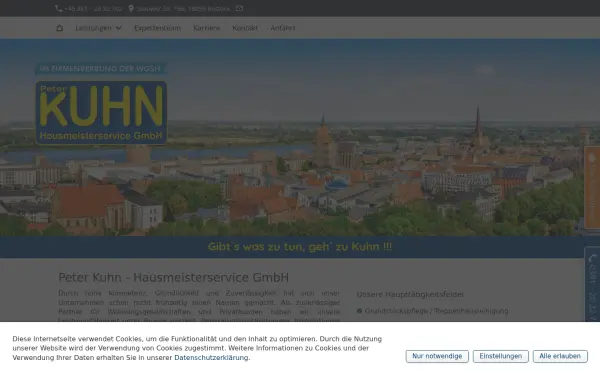Click the slogan 'Gibt's was zu tun, geh' zu Kuhn'

click(300, 247)
